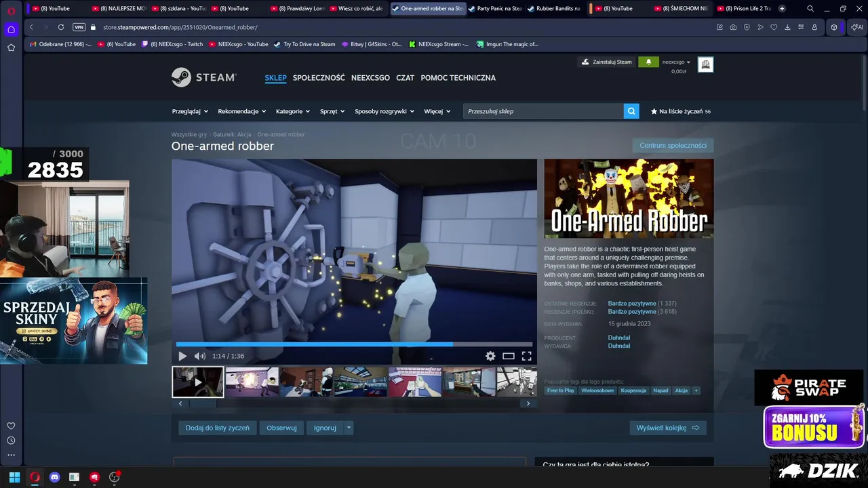Select the second screenshot thumbnail with explosion
Screen dimensions: 868x488
tap(252, 382)
